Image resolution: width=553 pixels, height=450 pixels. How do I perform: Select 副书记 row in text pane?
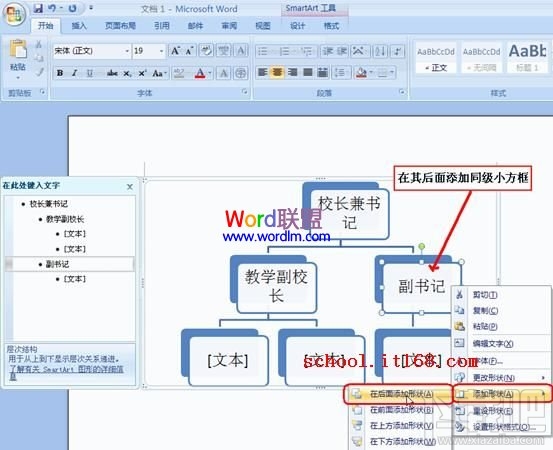click(69, 264)
